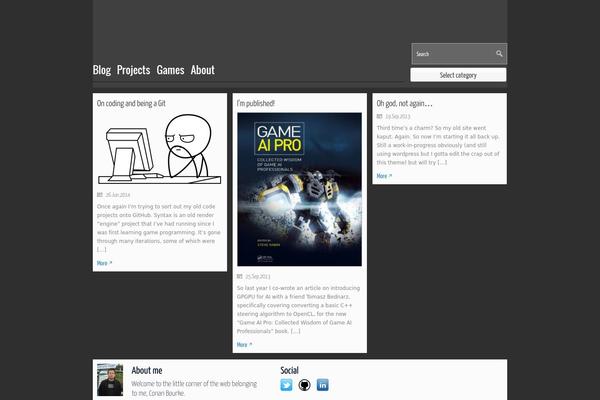This screenshot has width=600, height=400.
Task: Click calendar icon beside 26.Jun.2014 date
Action: (100, 195)
